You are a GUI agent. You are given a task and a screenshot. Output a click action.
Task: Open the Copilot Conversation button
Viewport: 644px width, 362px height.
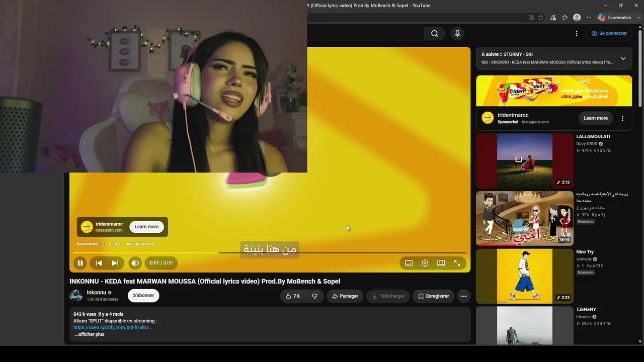coord(614,17)
